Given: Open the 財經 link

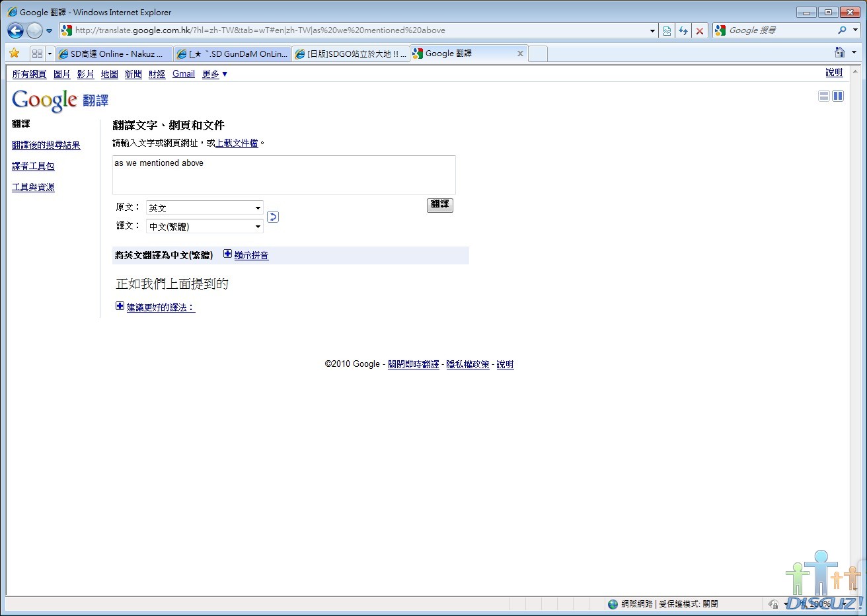Looking at the screenshot, I should [157, 74].
